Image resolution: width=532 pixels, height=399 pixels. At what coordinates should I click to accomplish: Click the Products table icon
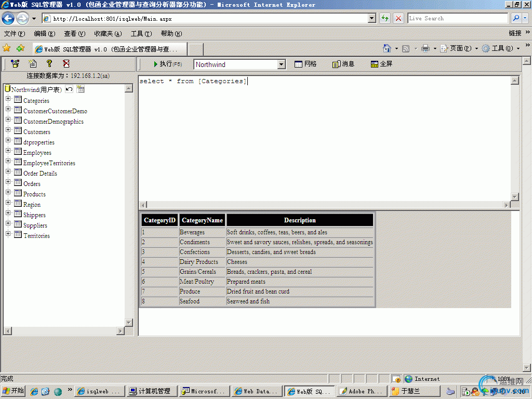click(18, 193)
